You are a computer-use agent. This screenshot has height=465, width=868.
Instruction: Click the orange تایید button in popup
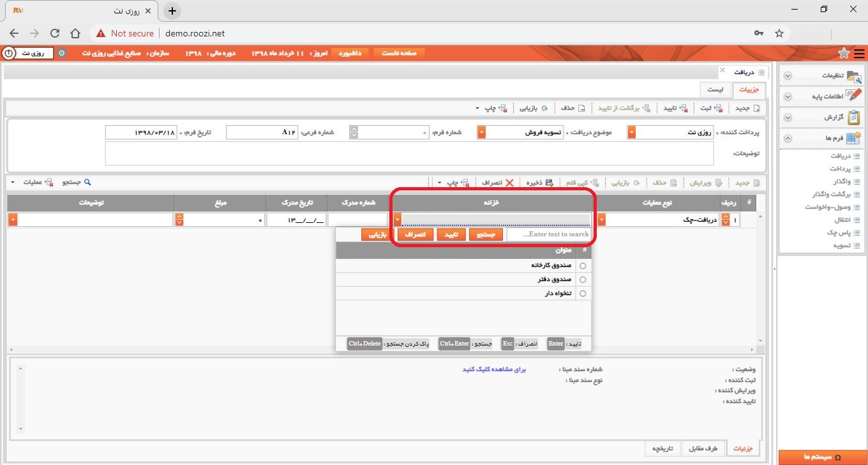tap(451, 234)
